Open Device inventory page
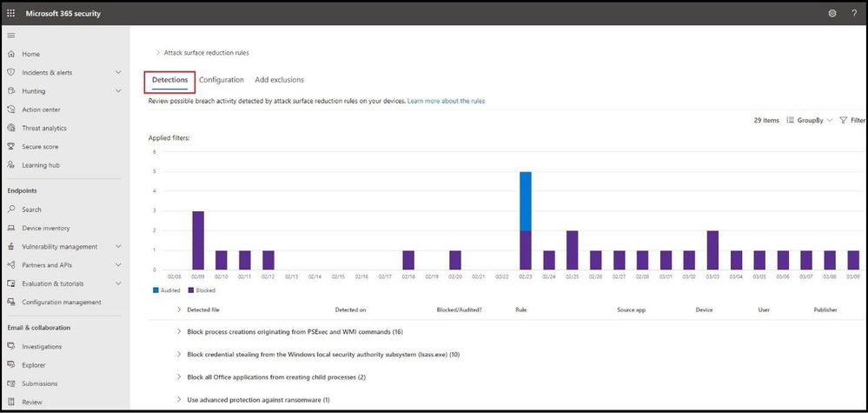The height and width of the screenshot is (413, 868). (x=46, y=228)
